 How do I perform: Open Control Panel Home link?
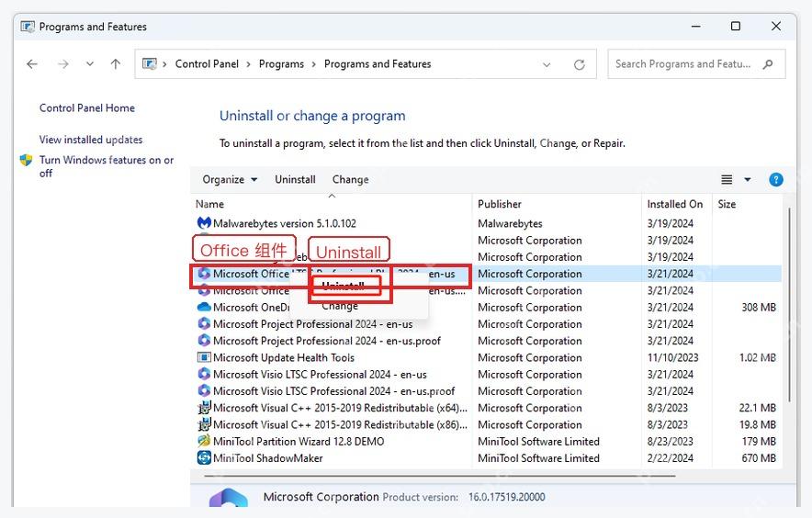tap(87, 107)
